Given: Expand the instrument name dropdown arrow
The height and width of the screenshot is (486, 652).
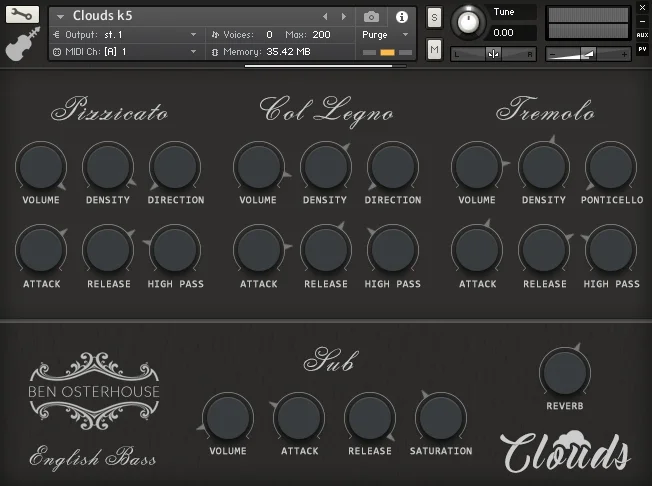Looking at the screenshot, I should pos(61,17).
